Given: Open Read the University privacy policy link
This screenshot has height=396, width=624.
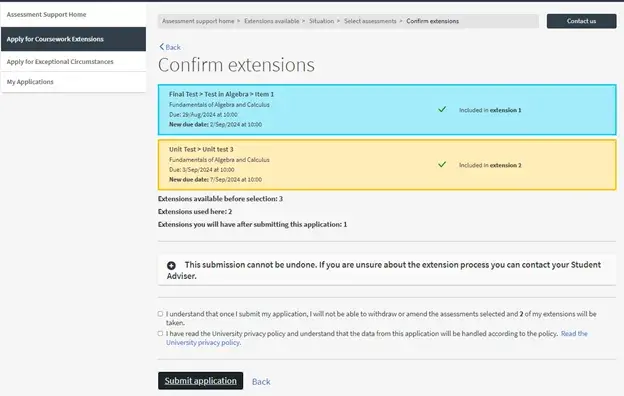Looking at the screenshot, I should 574,334.
